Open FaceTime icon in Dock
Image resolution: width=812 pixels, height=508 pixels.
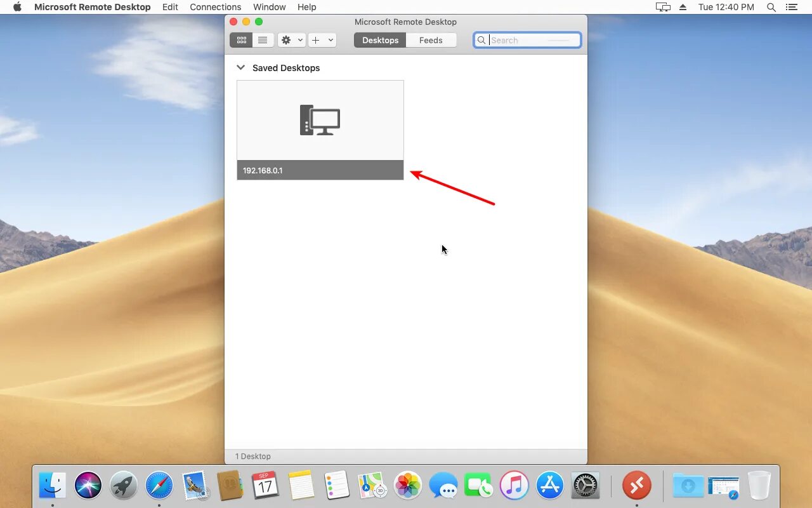tap(479, 486)
